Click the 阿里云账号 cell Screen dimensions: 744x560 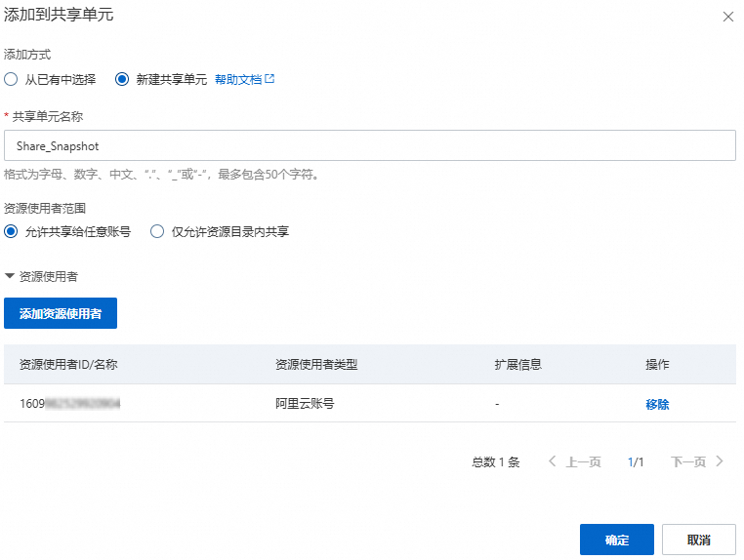click(305, 404)
